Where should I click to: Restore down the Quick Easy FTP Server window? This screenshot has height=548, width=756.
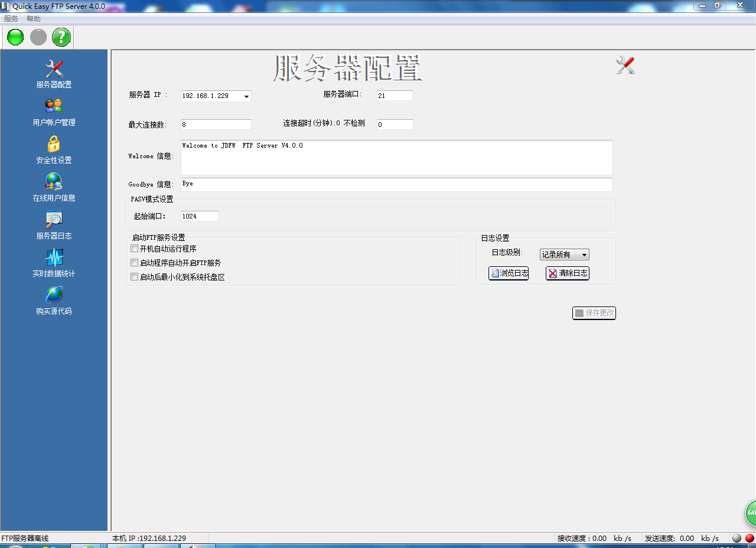click(718, 5)
